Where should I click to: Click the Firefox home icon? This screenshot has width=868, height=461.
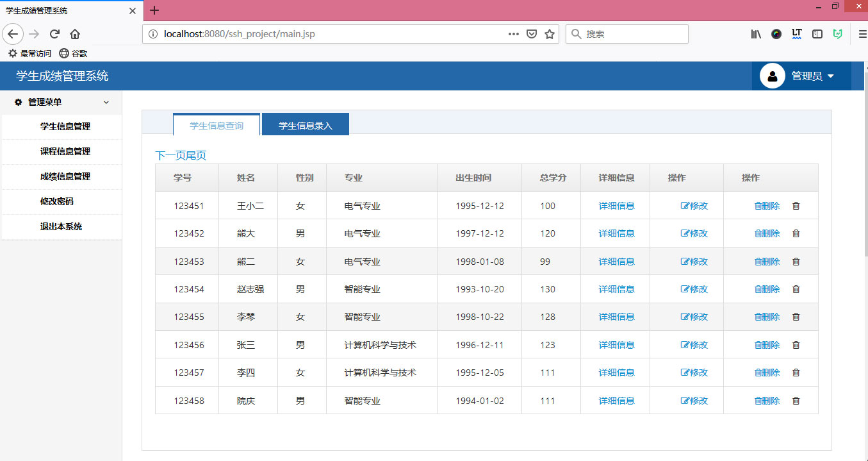point(75,34)
